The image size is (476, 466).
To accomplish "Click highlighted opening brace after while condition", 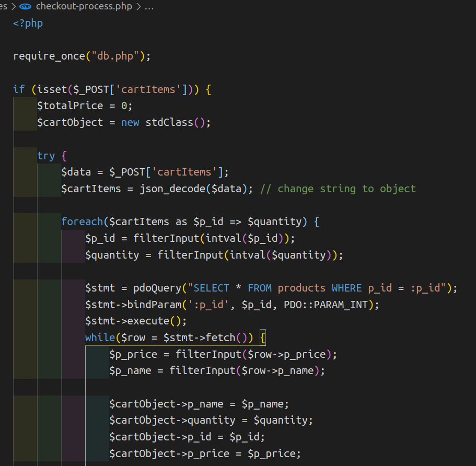I will [263, 337].
